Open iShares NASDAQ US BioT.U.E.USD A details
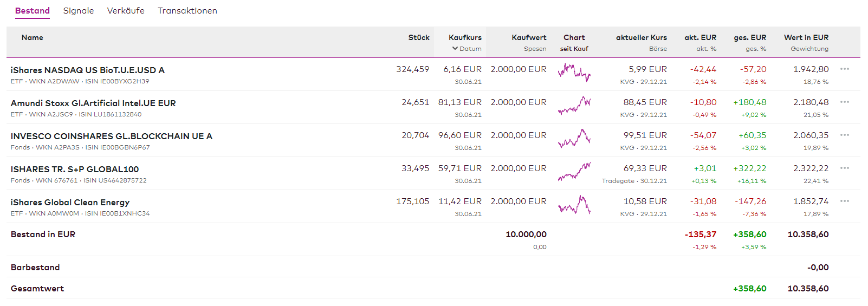 [x=88, y=70]
